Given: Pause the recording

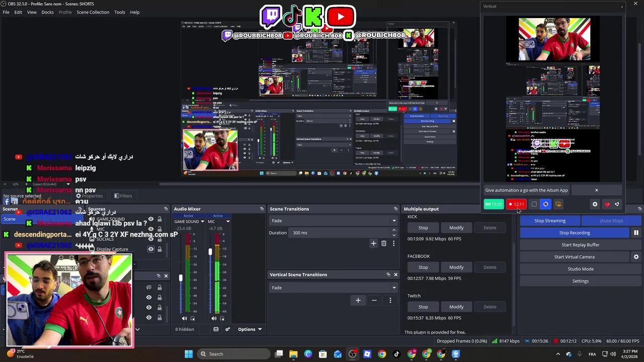Looking at the screenshot, I should pos(636,233).
